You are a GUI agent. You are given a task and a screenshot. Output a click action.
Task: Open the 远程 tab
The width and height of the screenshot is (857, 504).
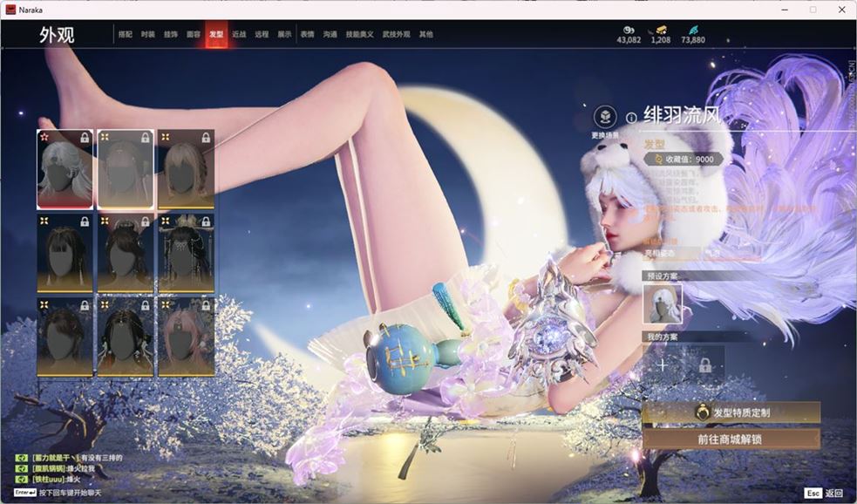(x=262, y=34)
